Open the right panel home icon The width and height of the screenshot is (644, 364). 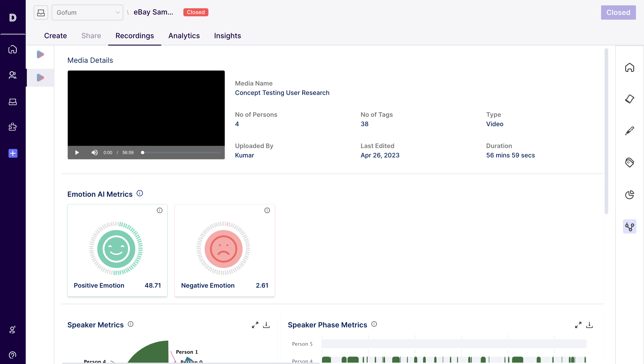coord(629,67)
